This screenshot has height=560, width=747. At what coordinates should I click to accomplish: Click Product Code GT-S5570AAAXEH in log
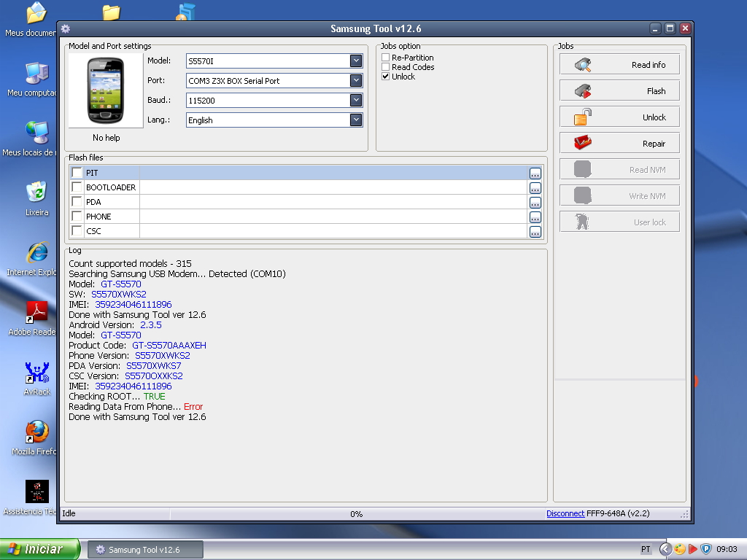[137, 345]
